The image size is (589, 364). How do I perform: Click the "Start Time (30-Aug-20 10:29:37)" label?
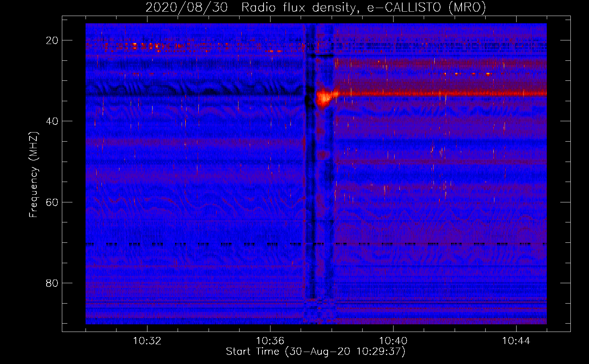tap(316, 352)
